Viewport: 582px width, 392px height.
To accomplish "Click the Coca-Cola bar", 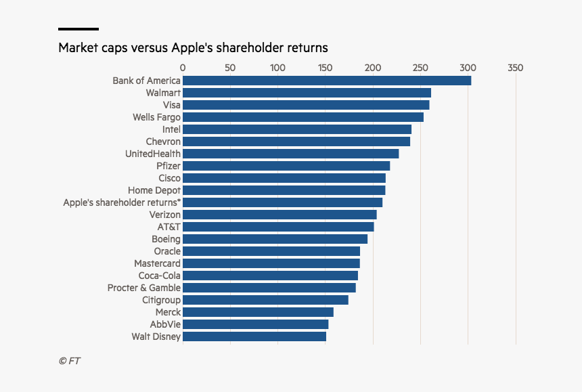I will coord(270,276).
